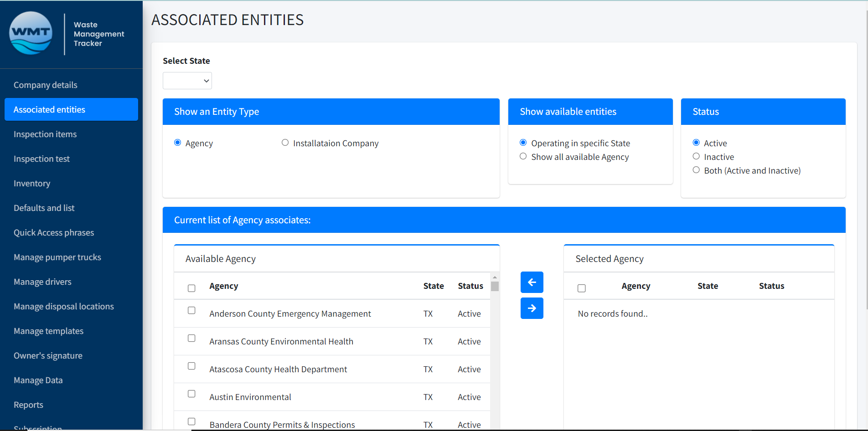Screen dimensions: 868x431
Task: Open the Select State dropdown
Action: 187,81
